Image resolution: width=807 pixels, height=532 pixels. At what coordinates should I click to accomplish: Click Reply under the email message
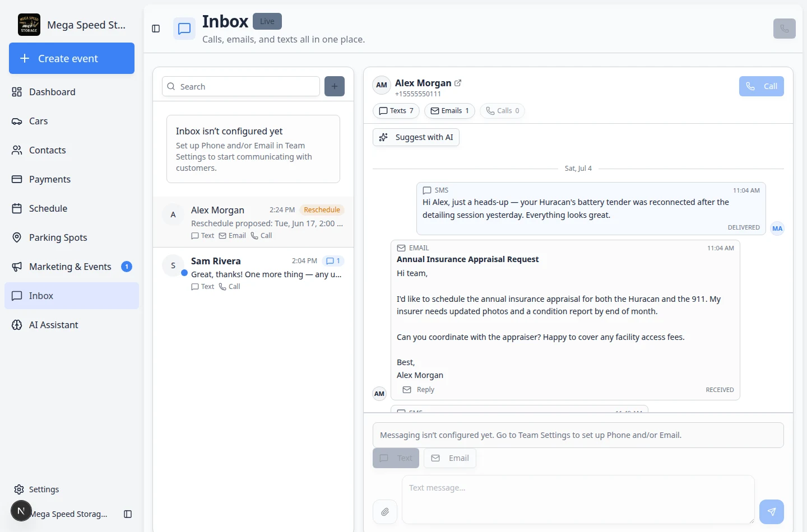418,390
